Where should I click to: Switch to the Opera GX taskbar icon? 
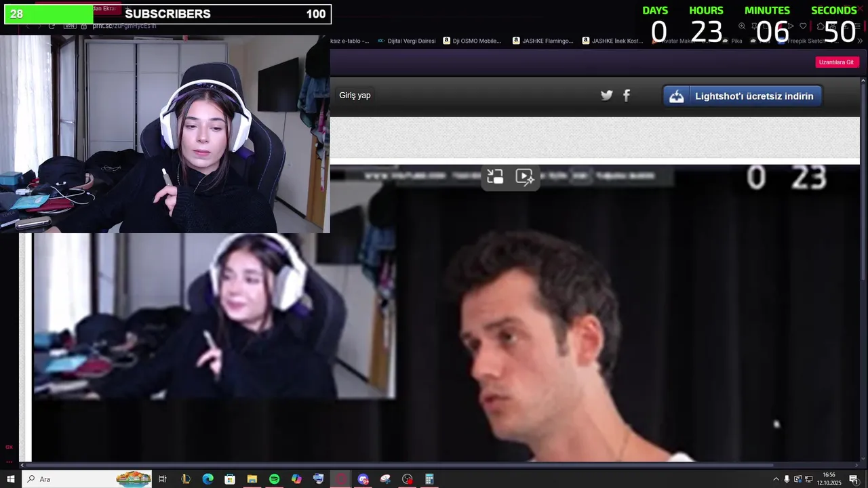pyautogui.click(x=340, y=479)
